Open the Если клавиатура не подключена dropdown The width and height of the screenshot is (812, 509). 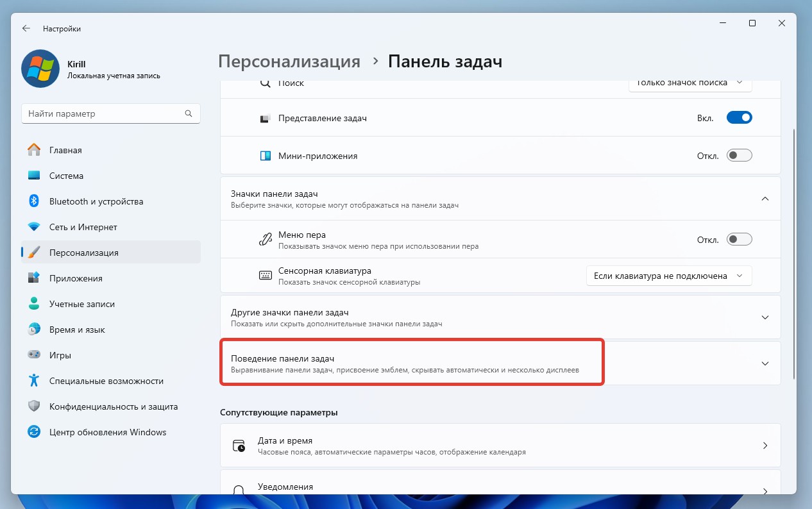pyautogui.click(x=669, y=276)
